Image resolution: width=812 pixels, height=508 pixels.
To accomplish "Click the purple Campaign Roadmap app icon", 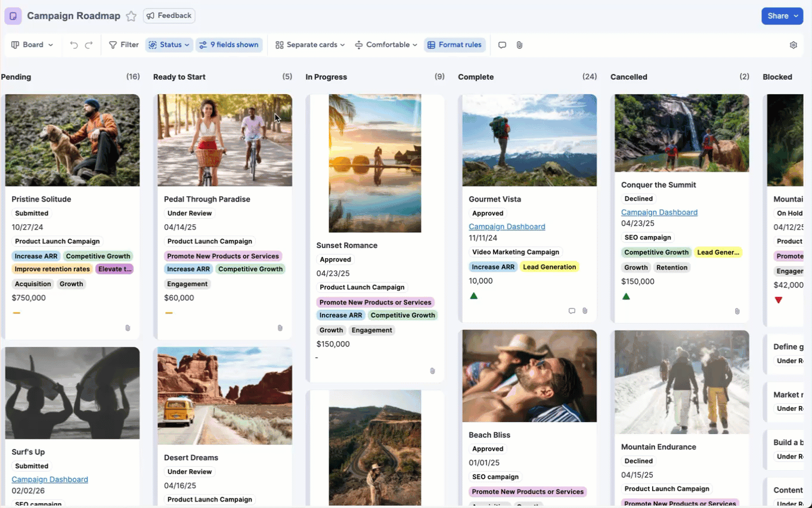I will click(x=13, y=16).
